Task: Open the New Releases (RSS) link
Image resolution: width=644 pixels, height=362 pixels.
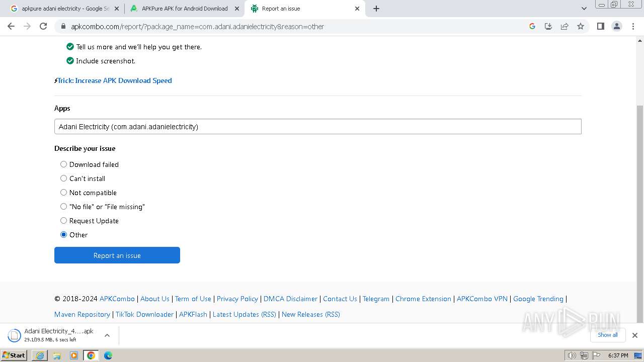Action: coord(311,314)
